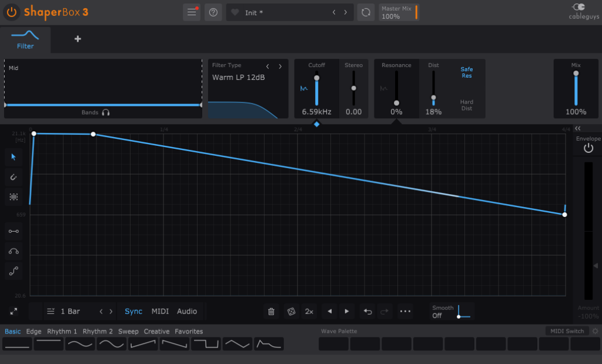
Task: Click the MIDI Switch button
Action: coord(567,331)
